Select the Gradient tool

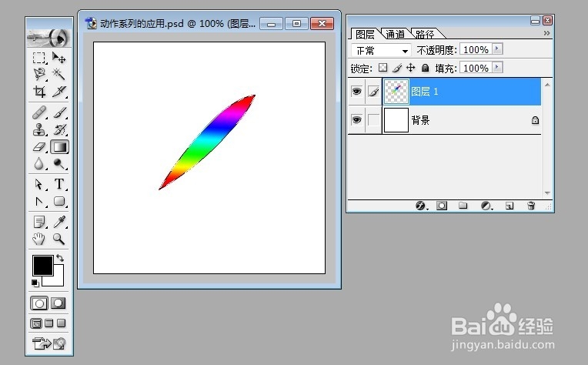tap(59, 146)
